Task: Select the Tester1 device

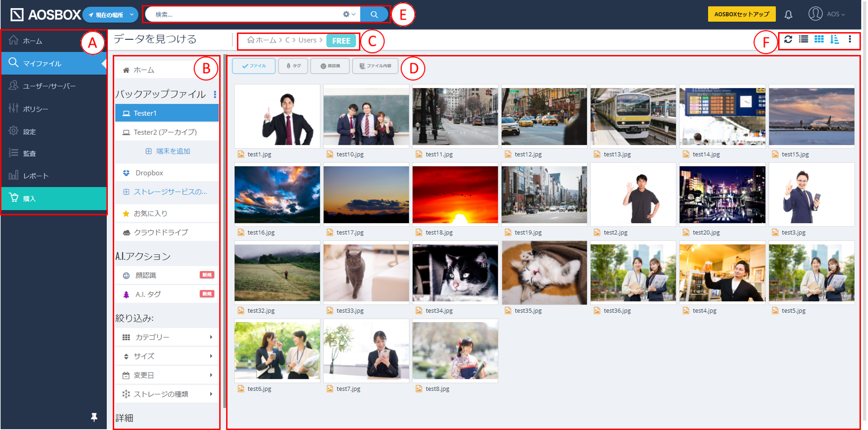Action: [x=167, y=113]
